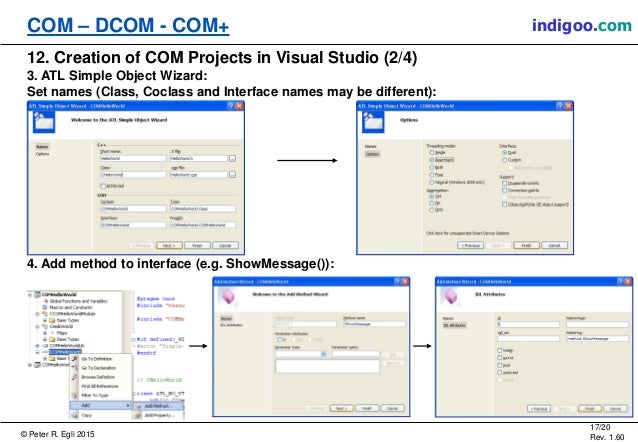Screen dimensions: 638x442
Task: Expand Maps node under CHelloWorld
Action: pos(45,333)
